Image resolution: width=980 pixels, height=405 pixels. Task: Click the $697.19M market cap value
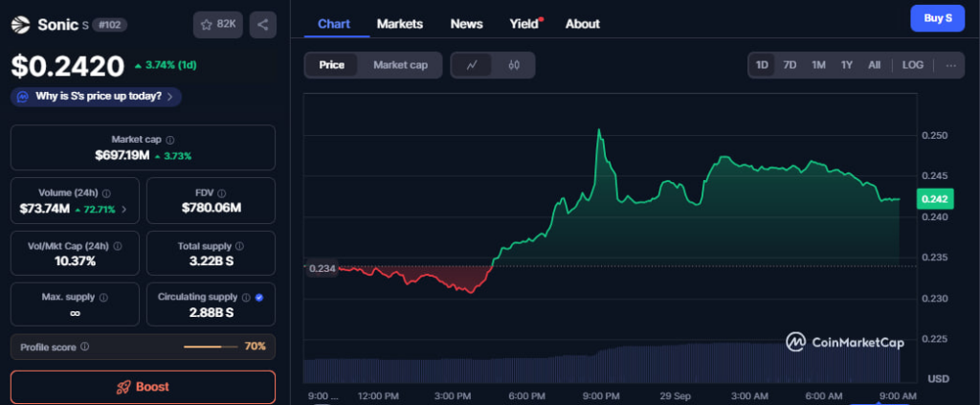(122, 156)
